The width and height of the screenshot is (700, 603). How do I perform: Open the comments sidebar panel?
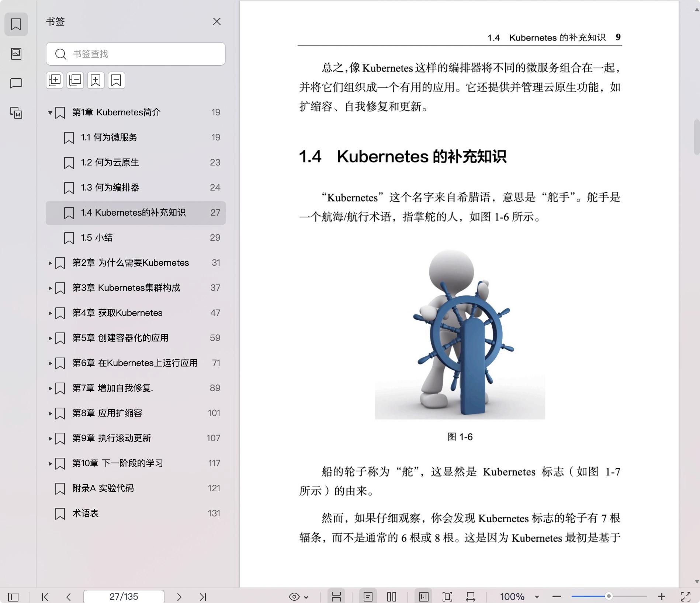click(16, 83)
